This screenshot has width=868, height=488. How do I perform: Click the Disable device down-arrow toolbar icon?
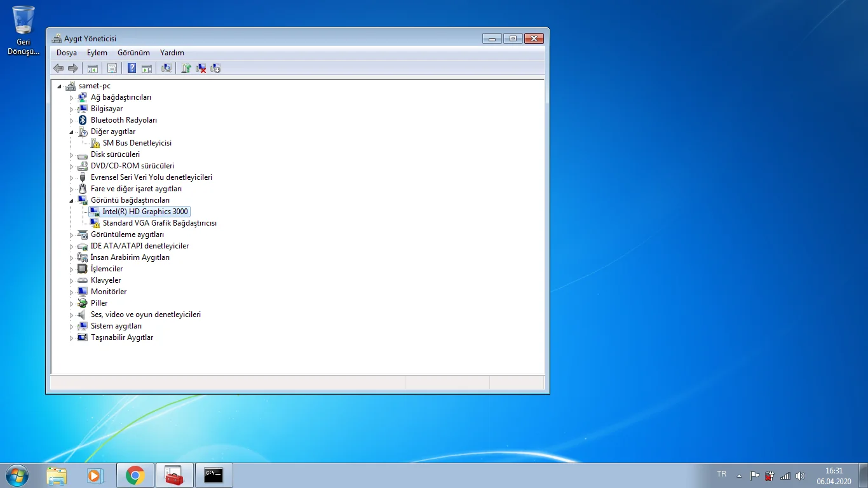click(215, 68)
